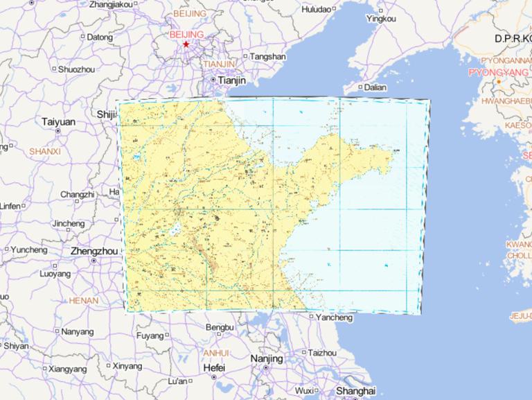This screenshot has width=532, height=400.
Task: Click the Jincheng city label
Action: [x=68, y=223]
